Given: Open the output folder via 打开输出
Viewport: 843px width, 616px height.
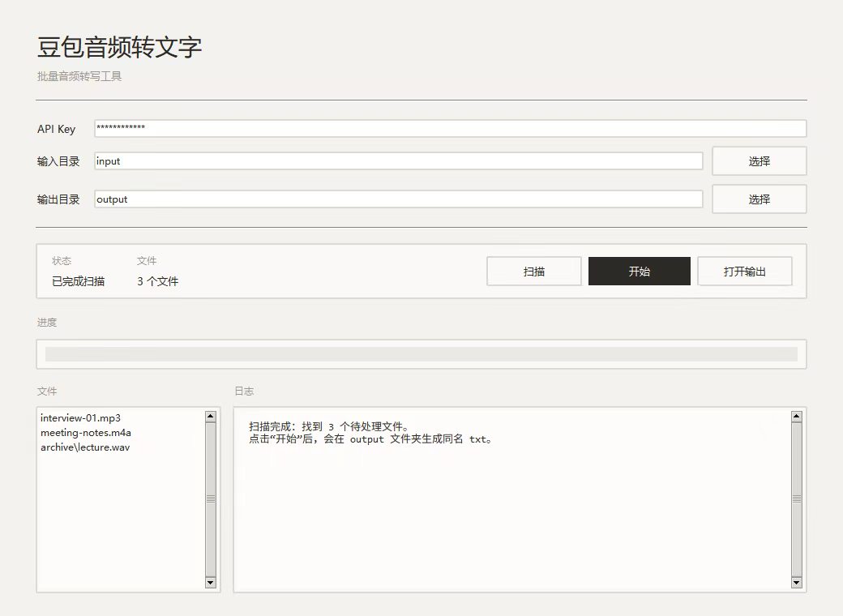Looking at the screenshot, I should tap(745, 271).
